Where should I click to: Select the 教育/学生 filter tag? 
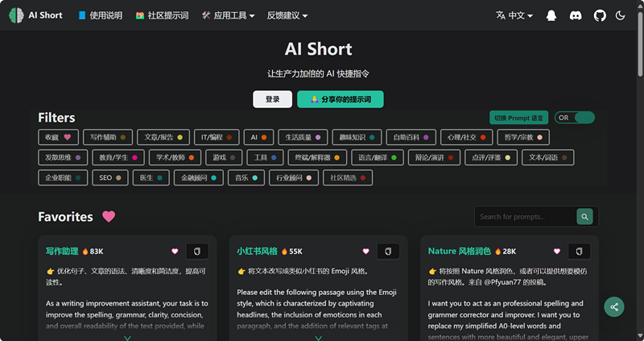tap(118, 157)
